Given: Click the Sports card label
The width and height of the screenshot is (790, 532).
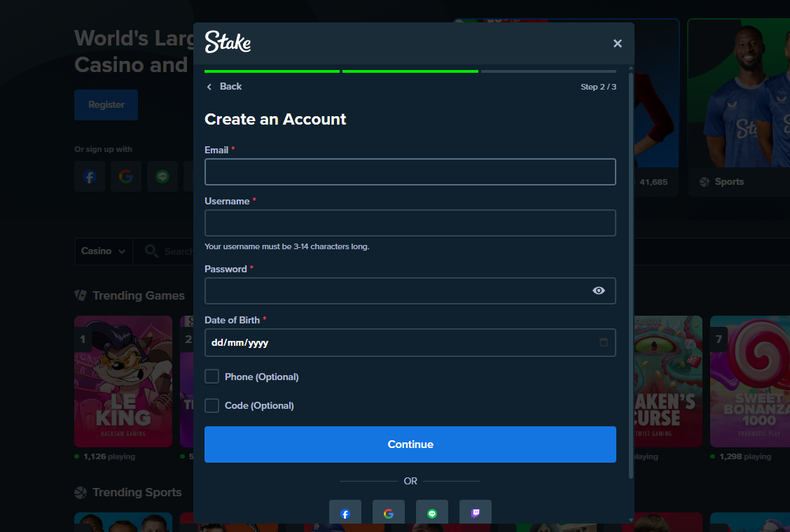Looking at the screenshot, I should click(729, 182).
